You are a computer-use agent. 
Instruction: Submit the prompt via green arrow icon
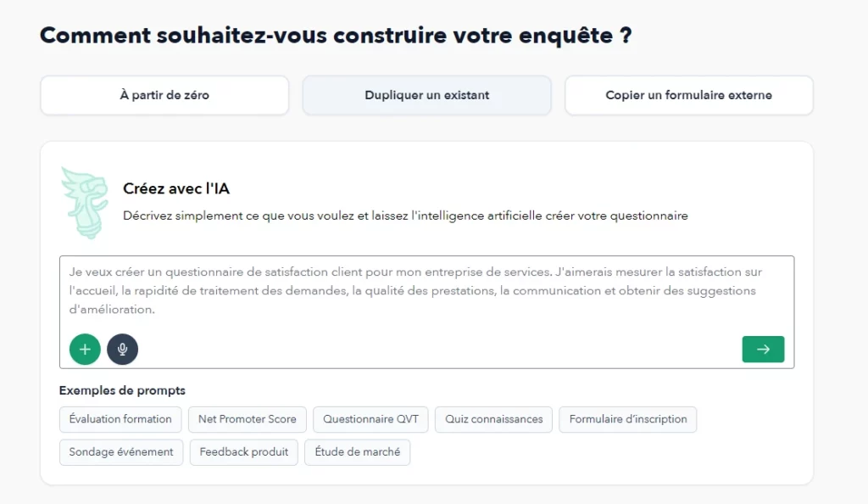[762, 349]
